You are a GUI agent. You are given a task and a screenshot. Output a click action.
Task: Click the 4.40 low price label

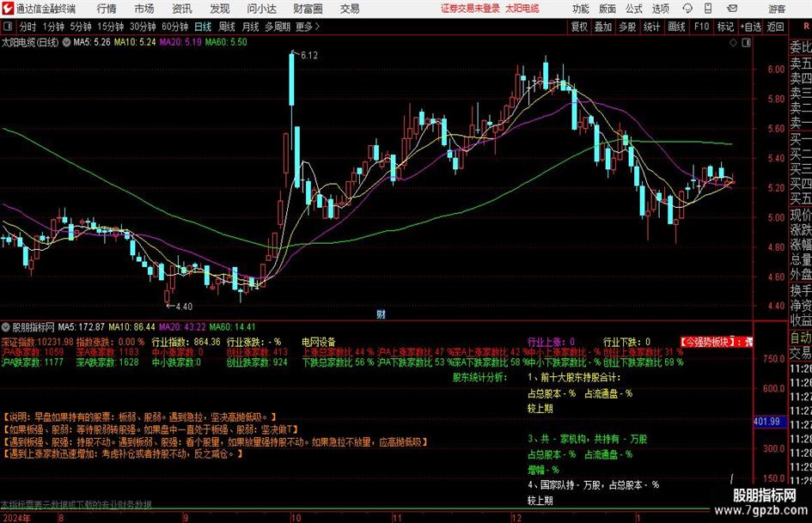point(183,307)
